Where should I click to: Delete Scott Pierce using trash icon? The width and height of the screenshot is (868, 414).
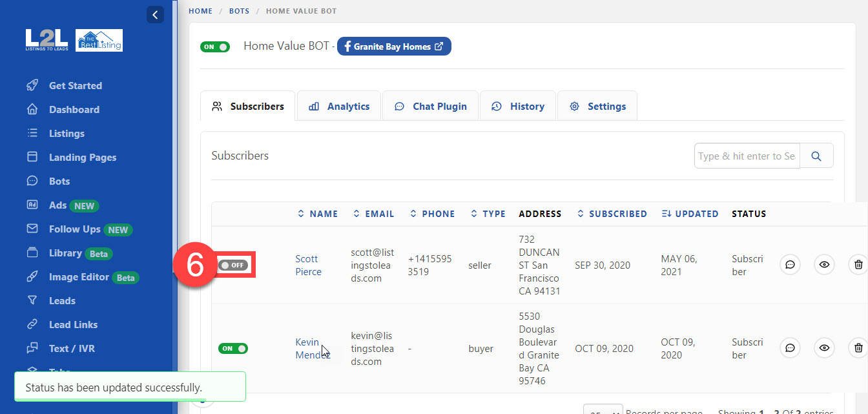click(858, 265)
